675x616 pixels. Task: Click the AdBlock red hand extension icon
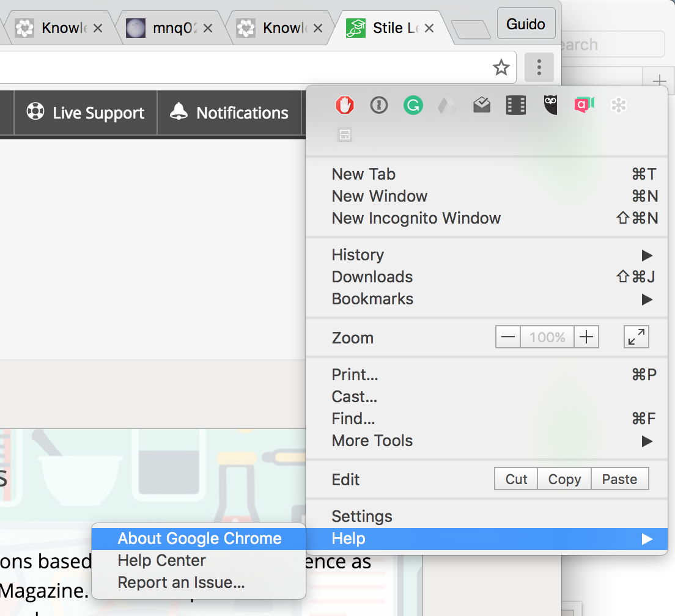click(x=344, y=105)
